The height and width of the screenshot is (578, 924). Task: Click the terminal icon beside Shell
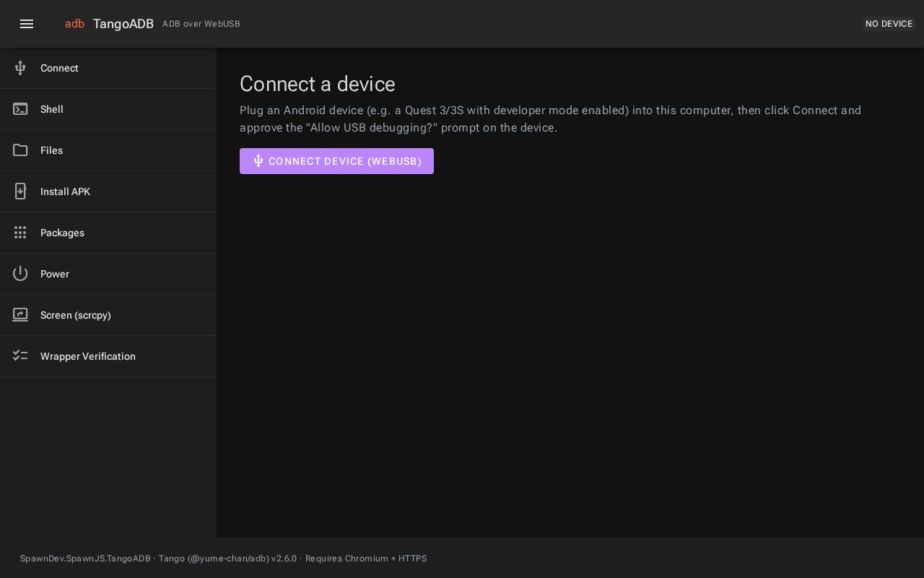pos(20,109)
